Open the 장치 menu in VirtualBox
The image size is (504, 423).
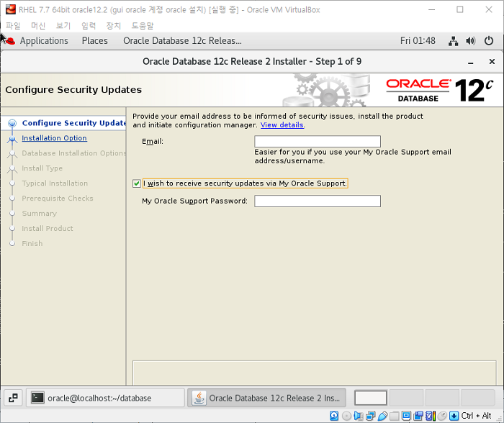point(114,26)
